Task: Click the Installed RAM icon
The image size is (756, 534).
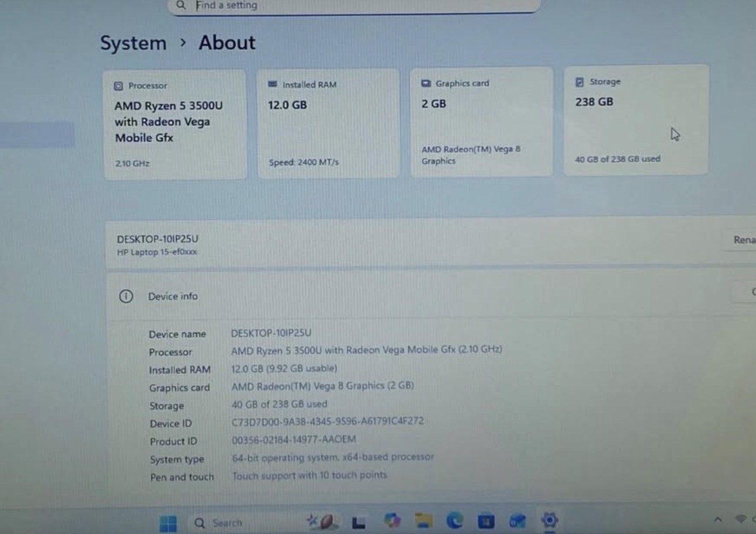Action: [273, 84]
